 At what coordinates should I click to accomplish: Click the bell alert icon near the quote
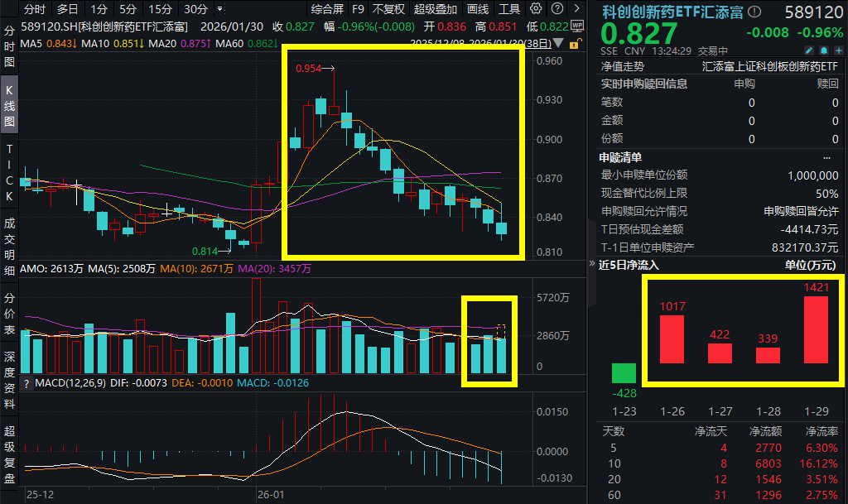(825, 50)
